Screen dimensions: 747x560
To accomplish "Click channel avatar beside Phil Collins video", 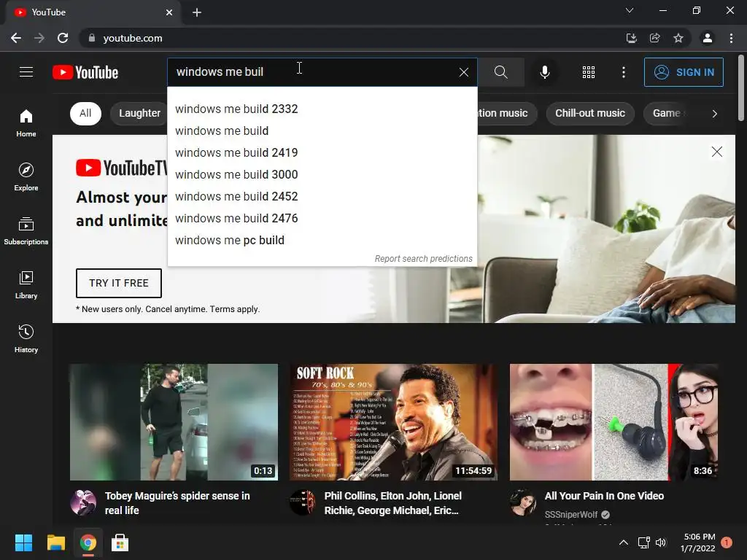I will (x=303, y=502).
